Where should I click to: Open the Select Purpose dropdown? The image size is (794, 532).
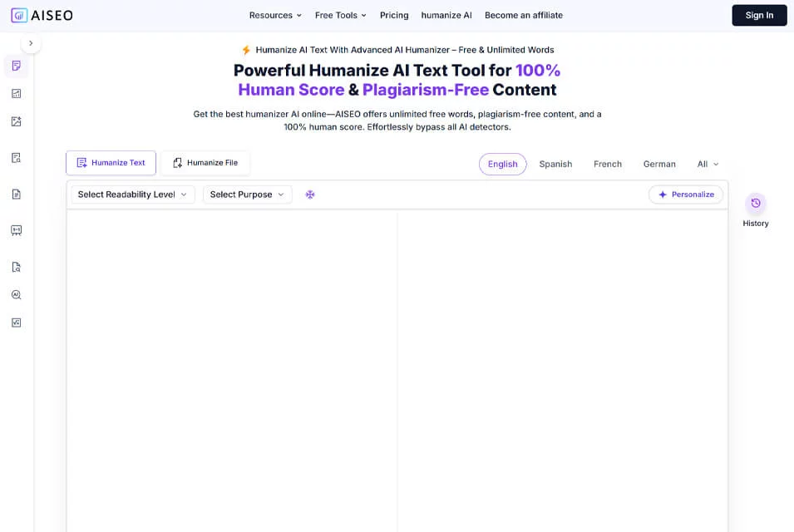pos(247,195)
